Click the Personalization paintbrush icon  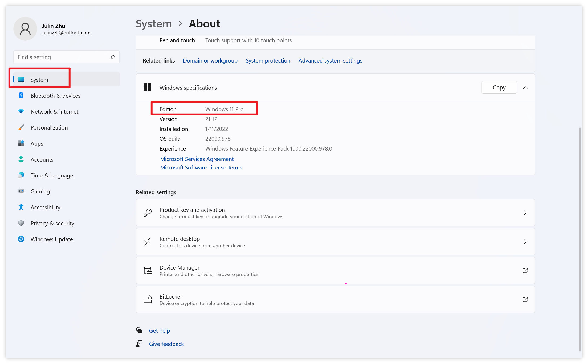pyautogui.click(x=21, y=127)
